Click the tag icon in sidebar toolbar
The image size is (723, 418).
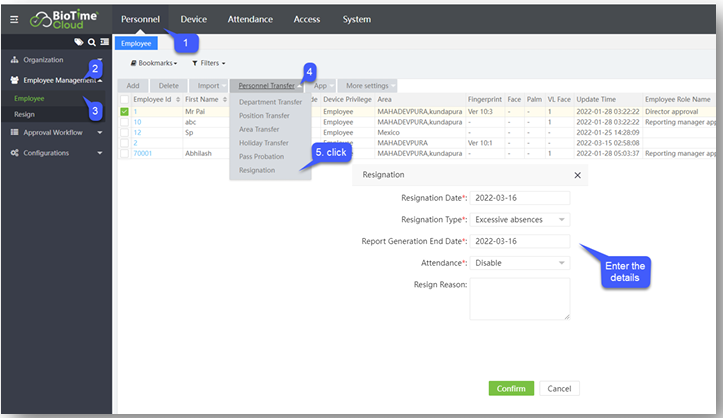(79, 42)
